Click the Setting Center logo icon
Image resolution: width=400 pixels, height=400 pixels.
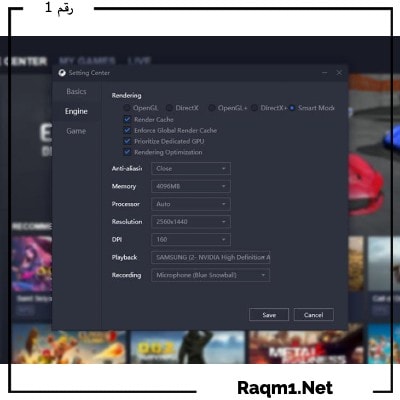[x=62, y=73]
